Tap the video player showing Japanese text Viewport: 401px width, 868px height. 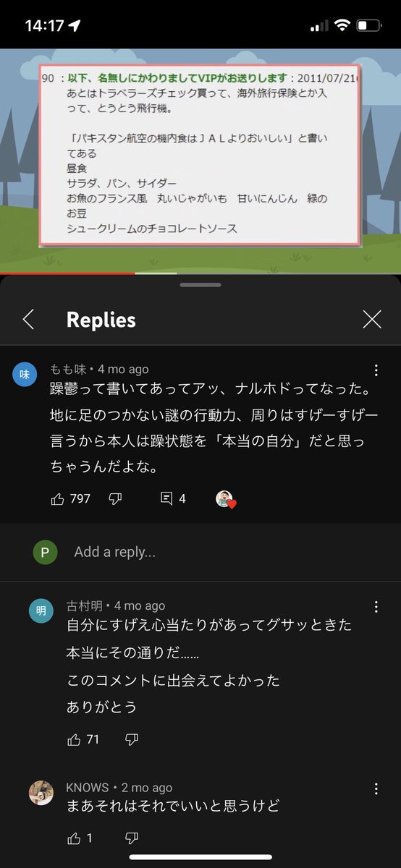click(x=200, y=161)
